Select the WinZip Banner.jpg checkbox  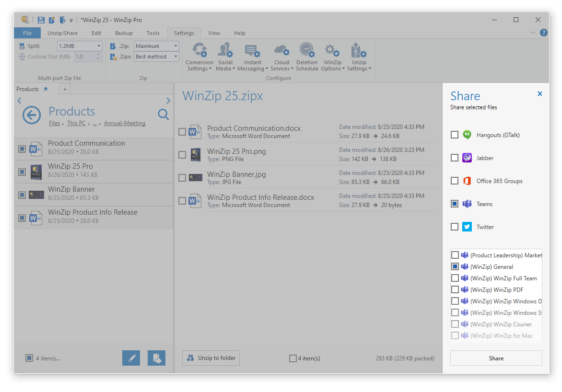pos(182,177)
